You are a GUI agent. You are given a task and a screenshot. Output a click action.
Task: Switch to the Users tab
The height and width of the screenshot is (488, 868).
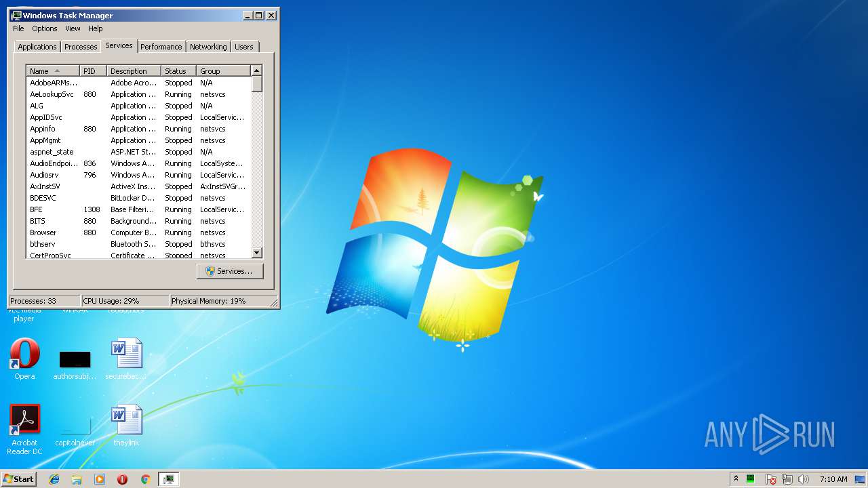244,47
